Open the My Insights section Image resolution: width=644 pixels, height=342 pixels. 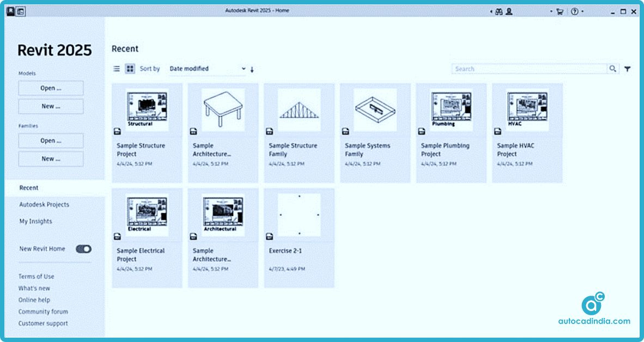pyautogui.click(x=35, y=221)
